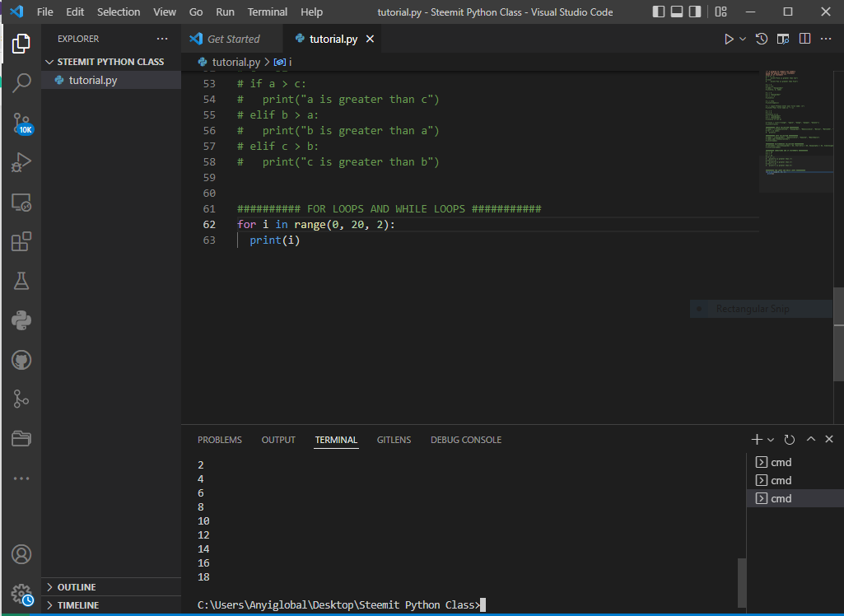Toggle the secondary sidebar layout button
Viewport: 844px width, 616px height.
694,12
